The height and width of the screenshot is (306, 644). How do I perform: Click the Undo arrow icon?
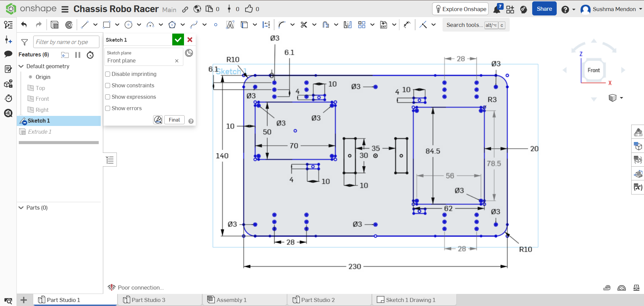24,25
